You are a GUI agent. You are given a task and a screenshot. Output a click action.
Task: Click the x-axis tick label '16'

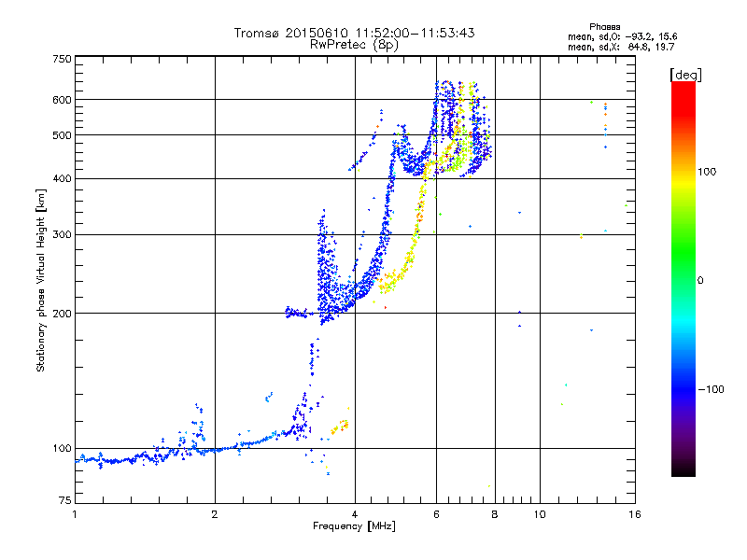pyautogui.click(x=635, y=514)
